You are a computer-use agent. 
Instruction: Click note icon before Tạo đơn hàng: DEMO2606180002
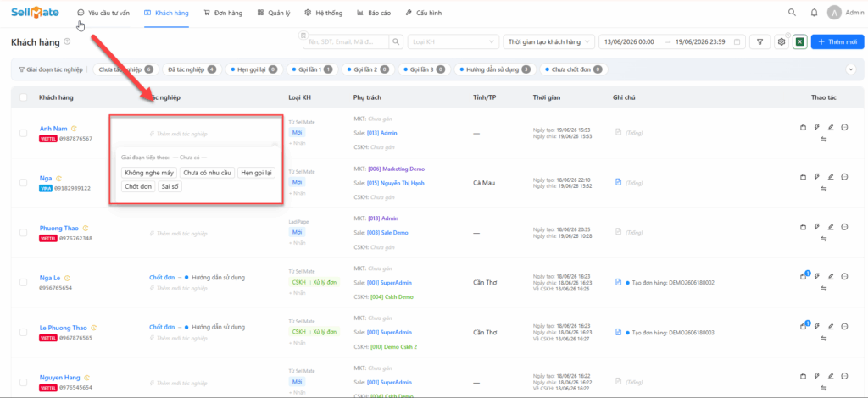click(619, 282)
